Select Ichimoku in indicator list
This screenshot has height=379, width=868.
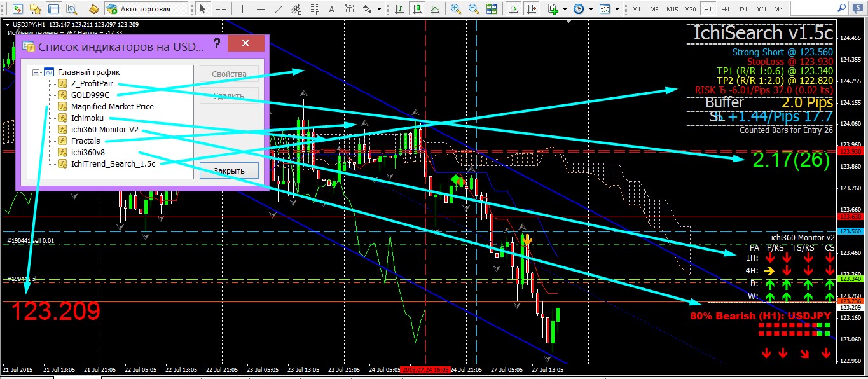[87, 118]
